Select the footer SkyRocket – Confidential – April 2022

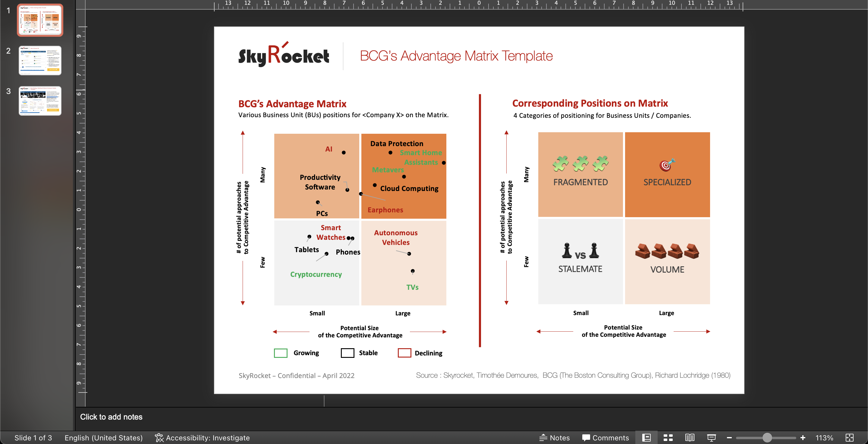point(296,376)
